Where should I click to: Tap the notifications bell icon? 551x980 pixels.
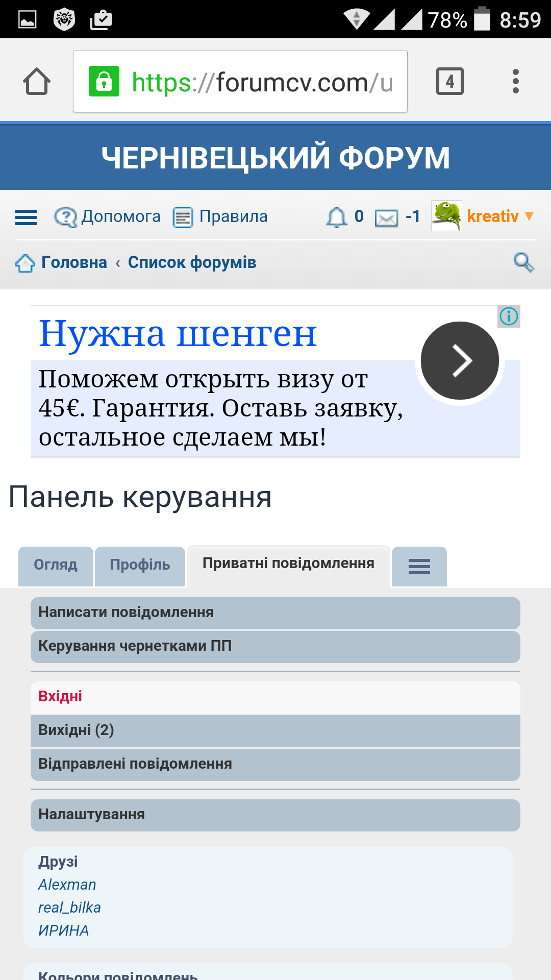pos(337,217)
